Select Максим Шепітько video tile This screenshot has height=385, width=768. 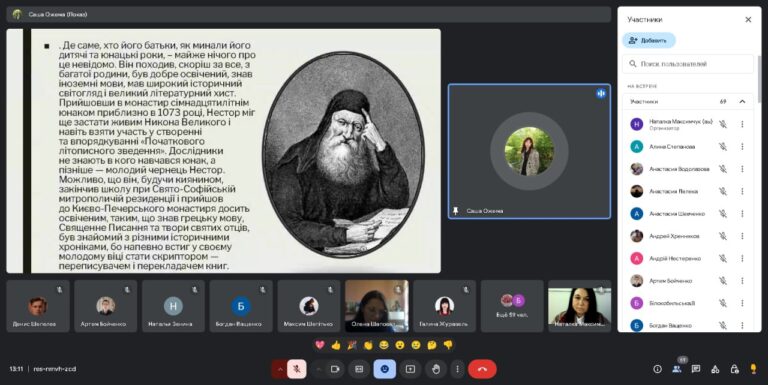(309, 306)
